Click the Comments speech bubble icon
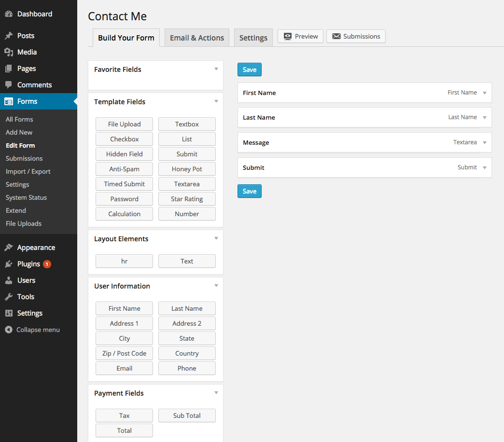 tap(9, 85)
